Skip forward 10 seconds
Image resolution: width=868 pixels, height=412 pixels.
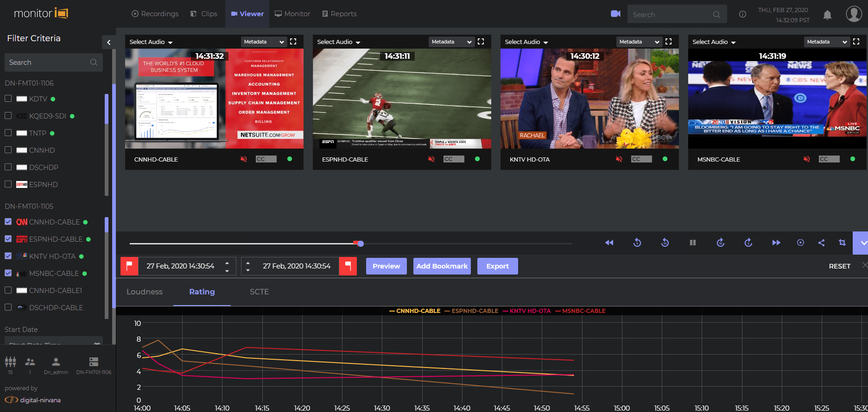tap(721, 243)
